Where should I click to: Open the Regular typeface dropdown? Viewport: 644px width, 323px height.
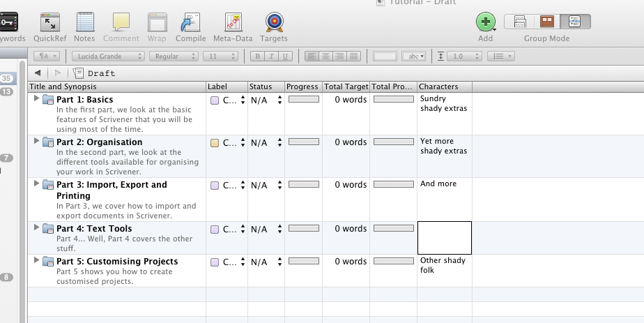click(x=174, y=57)
